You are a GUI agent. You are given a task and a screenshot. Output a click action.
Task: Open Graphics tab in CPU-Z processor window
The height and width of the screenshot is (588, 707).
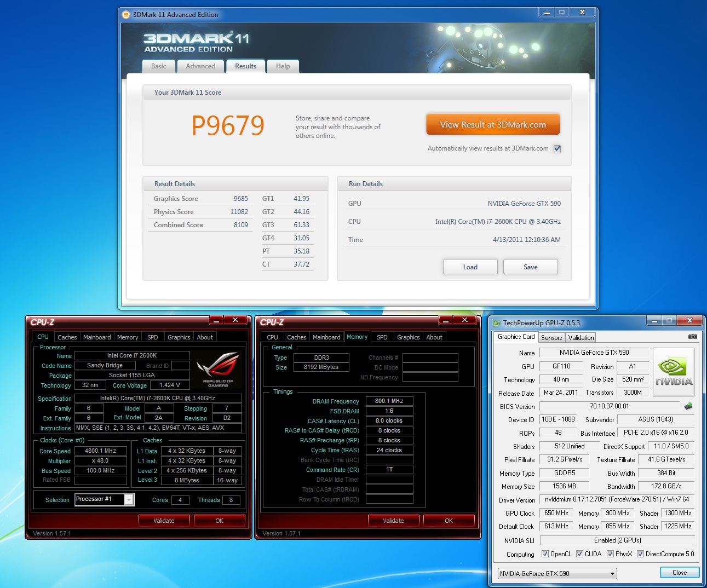tap(179, 337)
